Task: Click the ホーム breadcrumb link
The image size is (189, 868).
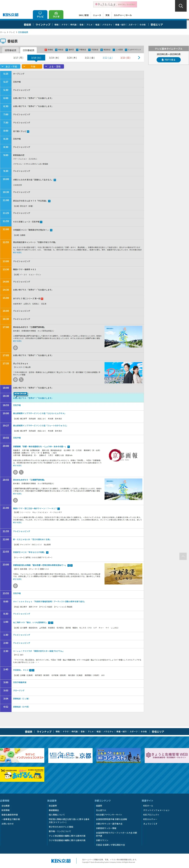Action: click(x=3, y=32)
